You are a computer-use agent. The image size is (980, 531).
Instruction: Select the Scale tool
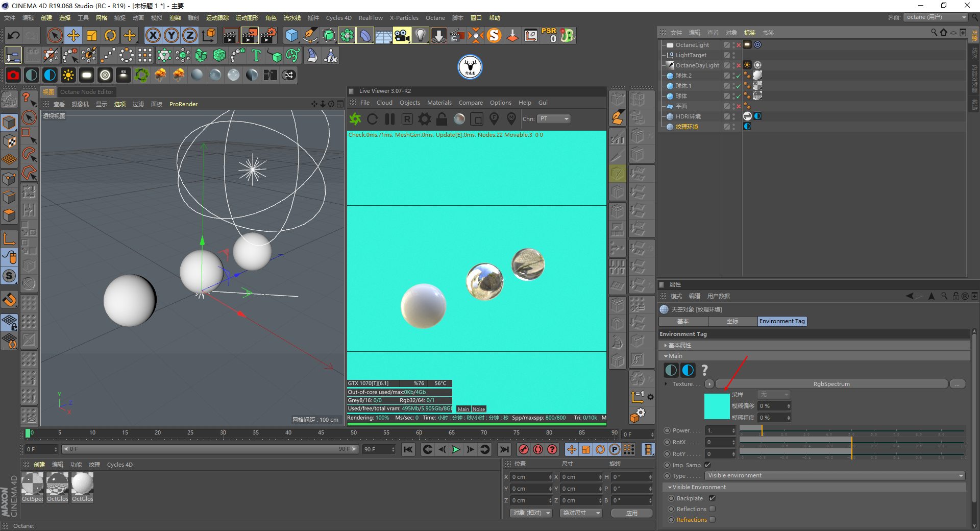point(92,35)
